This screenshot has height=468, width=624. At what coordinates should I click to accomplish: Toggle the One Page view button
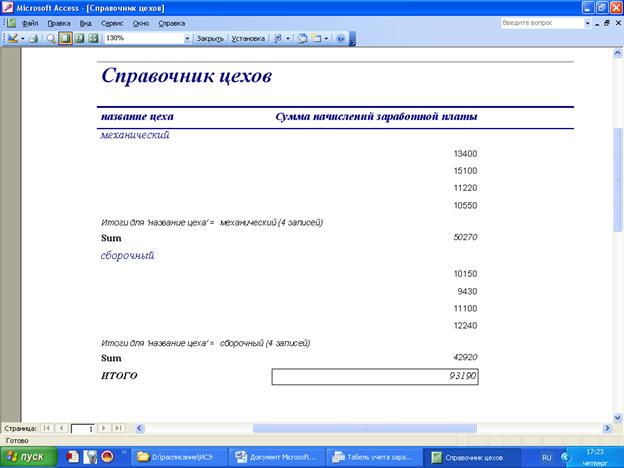(65, 38)
